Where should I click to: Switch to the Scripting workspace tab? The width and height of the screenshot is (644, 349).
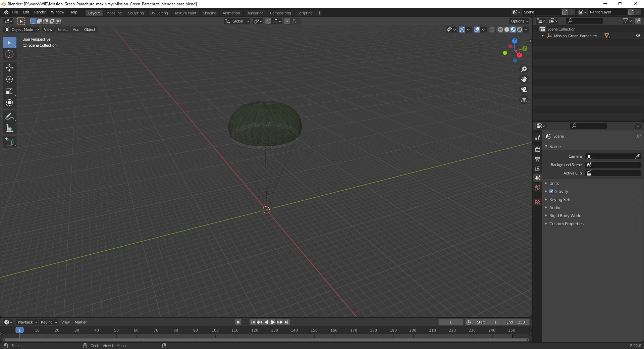305,13
